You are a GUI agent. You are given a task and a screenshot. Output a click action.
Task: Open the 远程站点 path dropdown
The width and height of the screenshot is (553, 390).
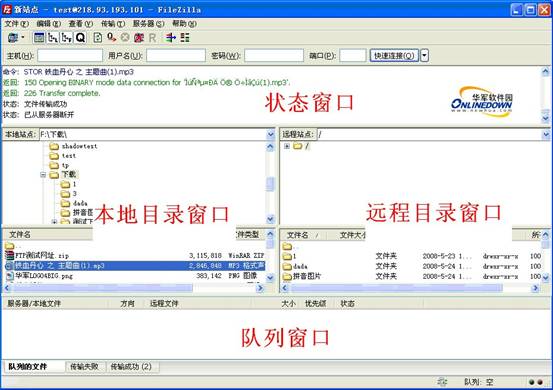coord(546,134)
